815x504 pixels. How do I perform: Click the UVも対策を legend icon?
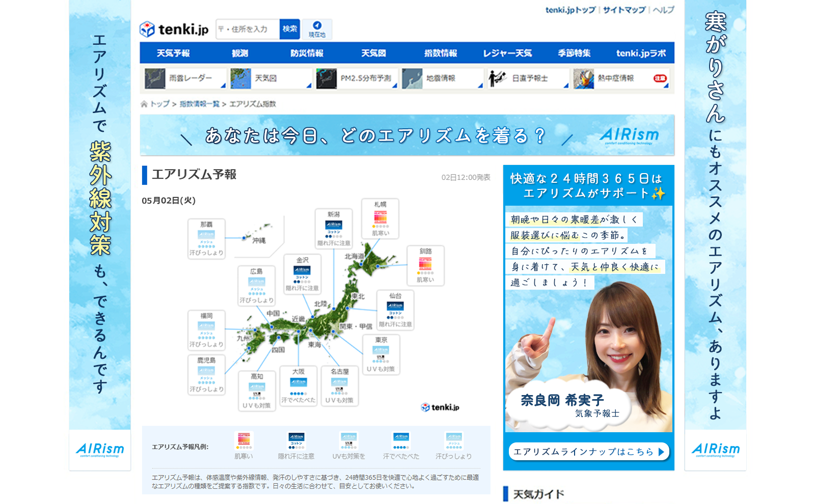click(349, 440)
